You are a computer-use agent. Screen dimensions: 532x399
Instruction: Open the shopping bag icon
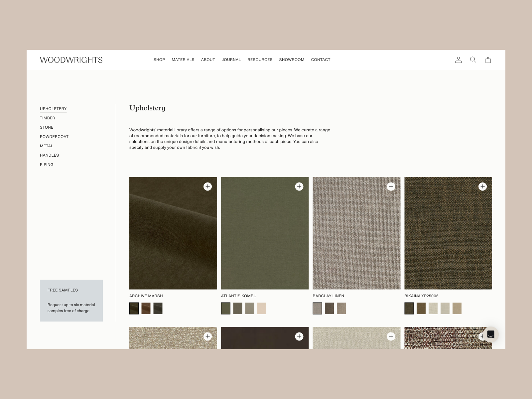coord(488,60)
